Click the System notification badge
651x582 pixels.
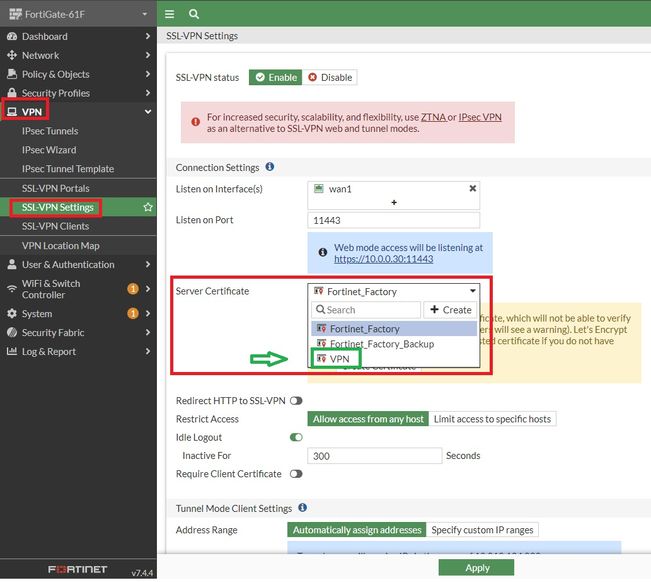coord(133,313)
